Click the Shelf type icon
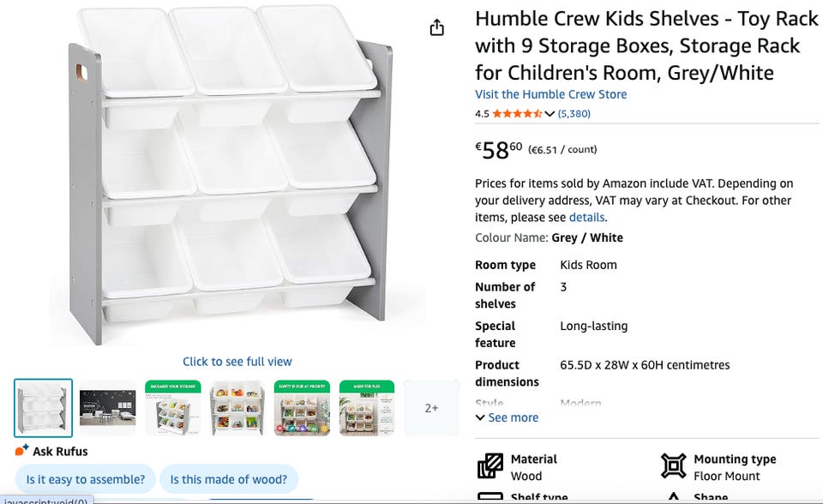The image size is (823, 504). 490,498
